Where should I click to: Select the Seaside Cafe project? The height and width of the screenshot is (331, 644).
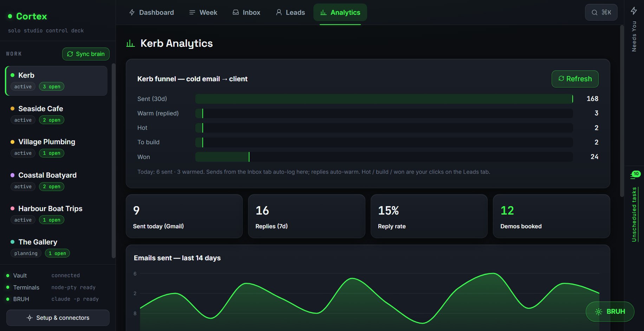pyautogui.click(x=56, y=114)
